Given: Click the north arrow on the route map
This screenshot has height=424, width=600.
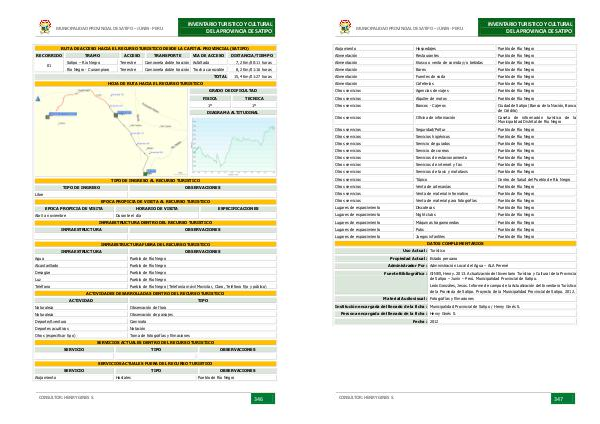Looking at the screenshot, I should (x=38, y=99).
